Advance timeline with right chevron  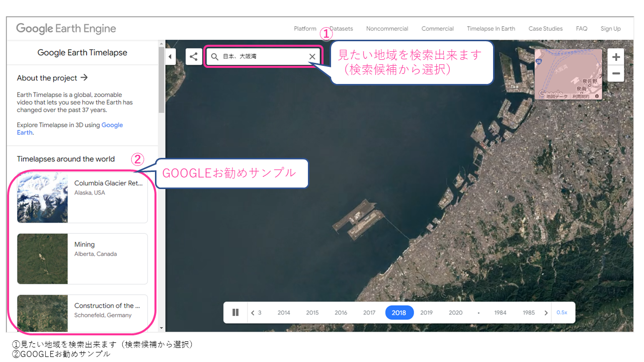pos(546,313)
